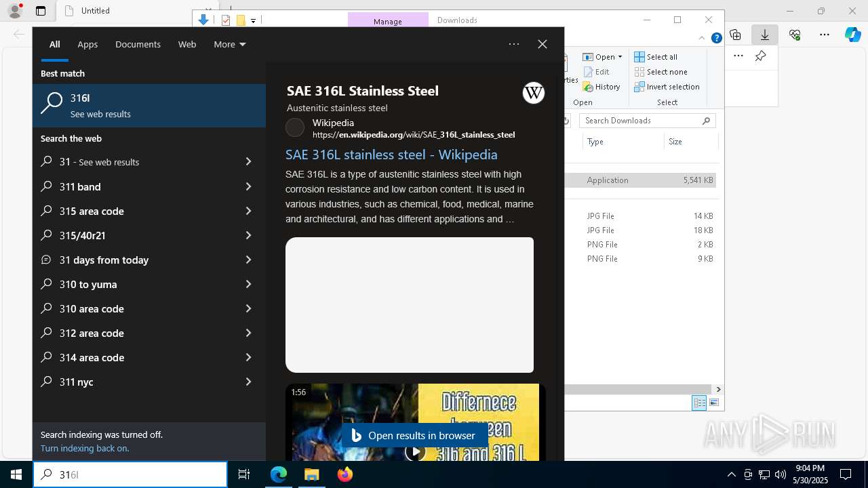Image resolution: width=868 pixels, height=488 pixels.
Task: Open the Windows Start menu
Action: pos(16,474)
